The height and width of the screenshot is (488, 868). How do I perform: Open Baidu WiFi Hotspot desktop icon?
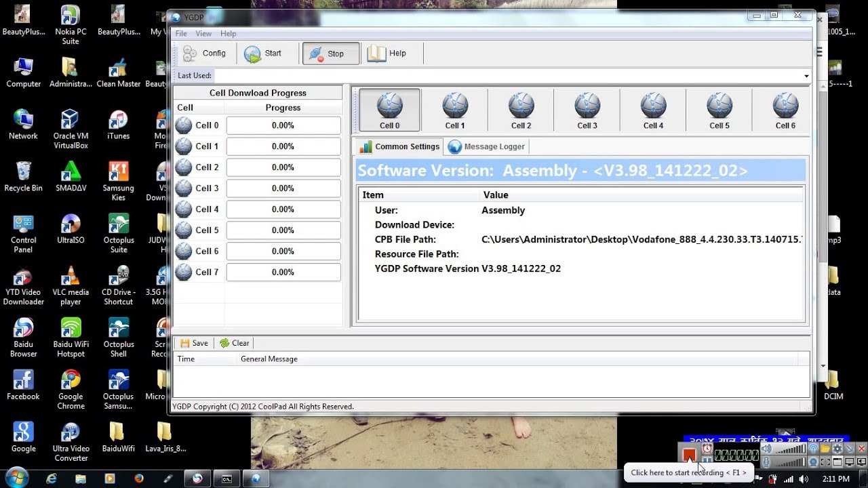pyautogui.click(x=71, y=338)
